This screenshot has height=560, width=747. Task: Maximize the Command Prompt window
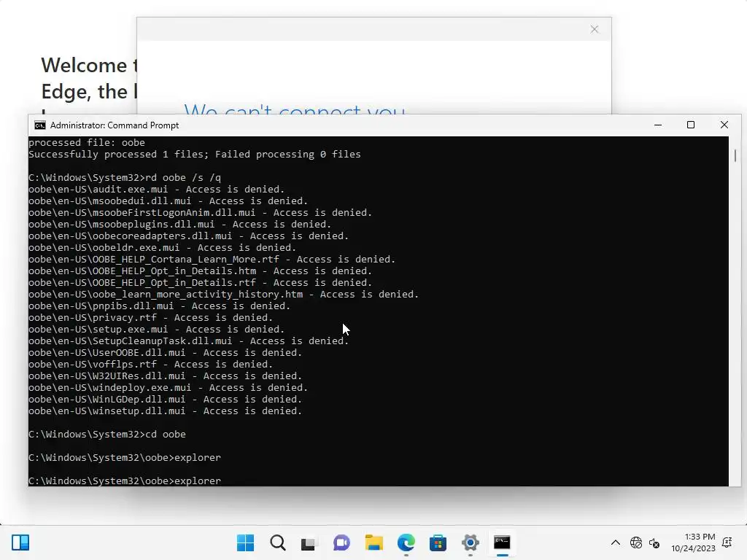[x=691, y=125]
